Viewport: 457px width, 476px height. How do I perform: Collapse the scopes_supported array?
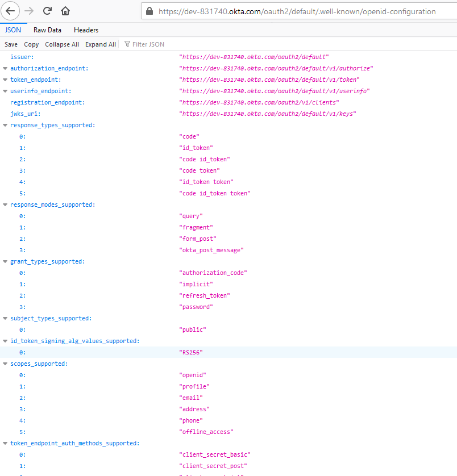[5, 364]
